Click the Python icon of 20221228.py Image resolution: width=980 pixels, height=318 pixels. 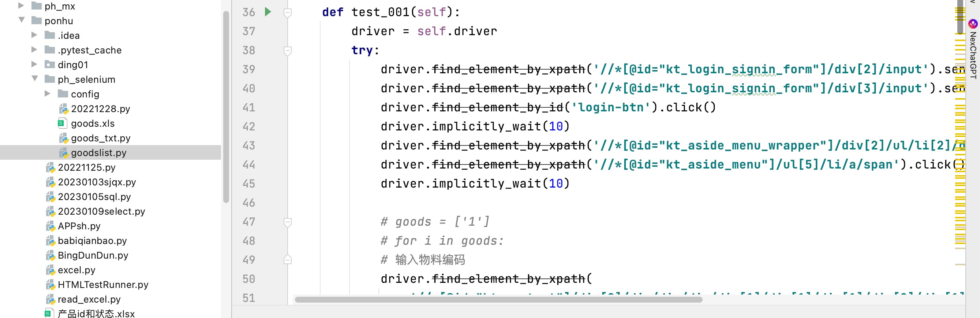(64, 108)
